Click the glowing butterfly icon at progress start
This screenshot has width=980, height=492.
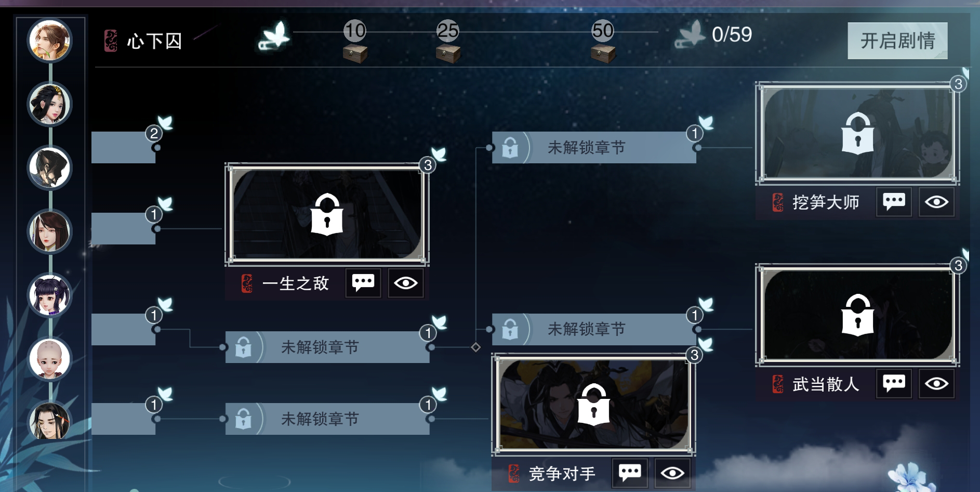coord(274,35)
